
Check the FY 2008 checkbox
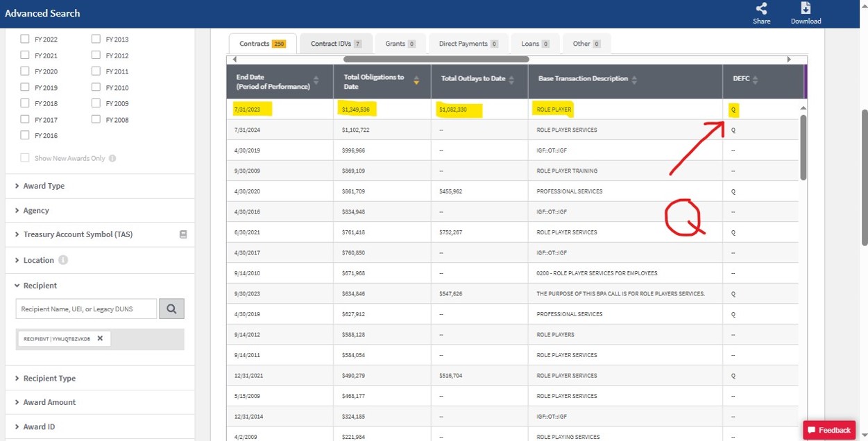(96, 119)
